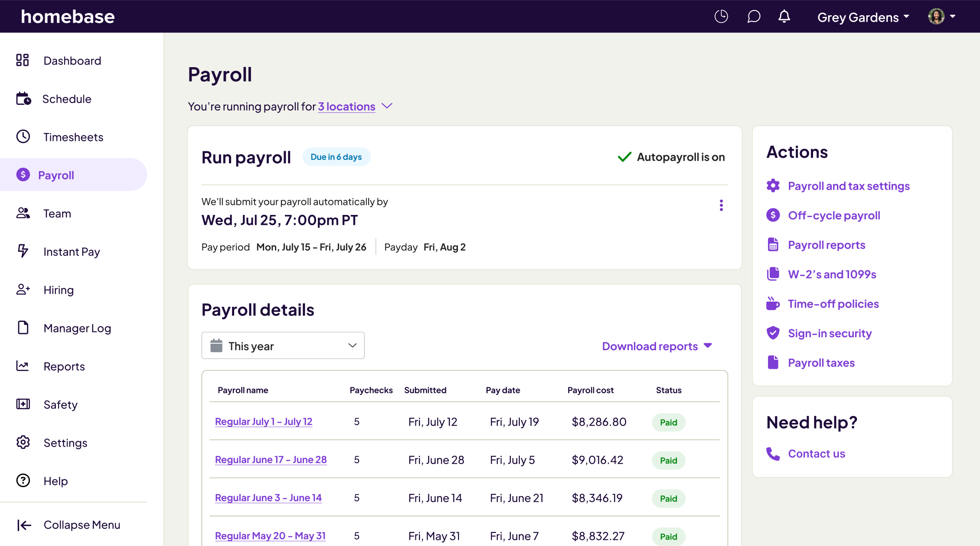Click the Payroll taxes file icon
This screenshot has width=980, height=546.
773,362
